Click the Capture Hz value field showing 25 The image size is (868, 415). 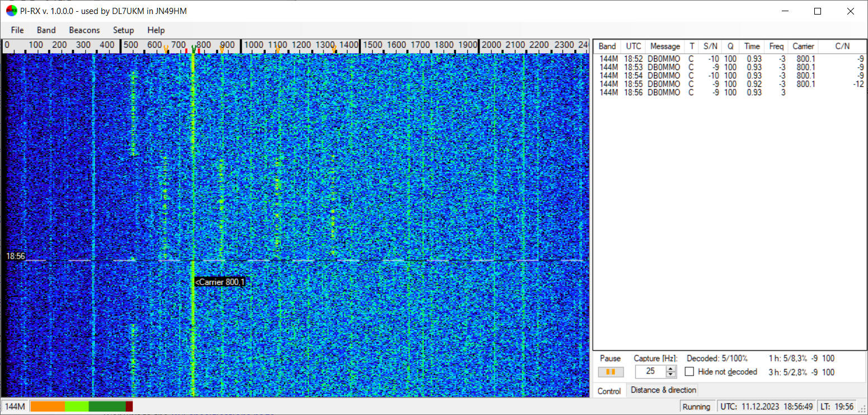tap(650, 371)
